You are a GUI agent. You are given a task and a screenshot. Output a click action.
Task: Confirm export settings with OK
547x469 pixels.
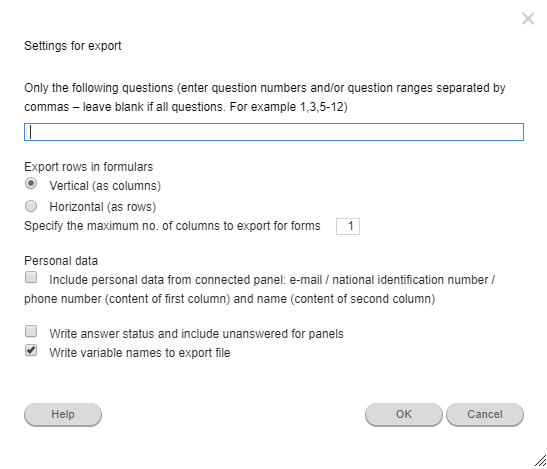[x=404, y=415]
